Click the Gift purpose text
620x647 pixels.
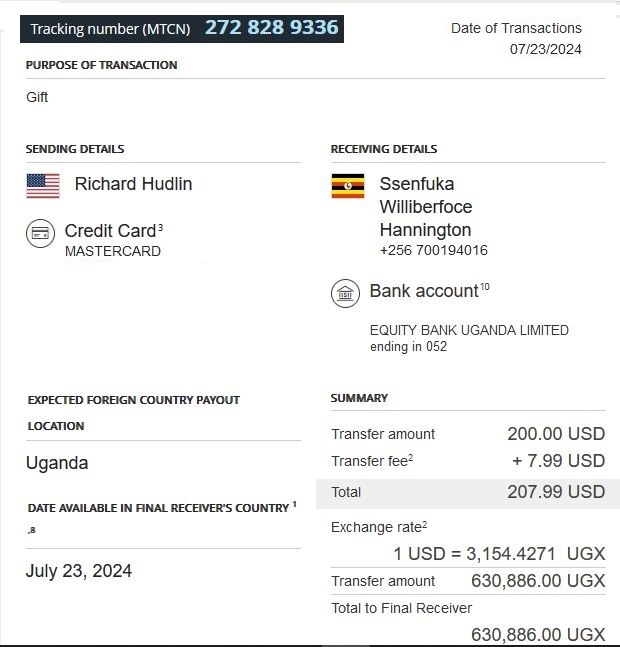click(x=37, y=97)
